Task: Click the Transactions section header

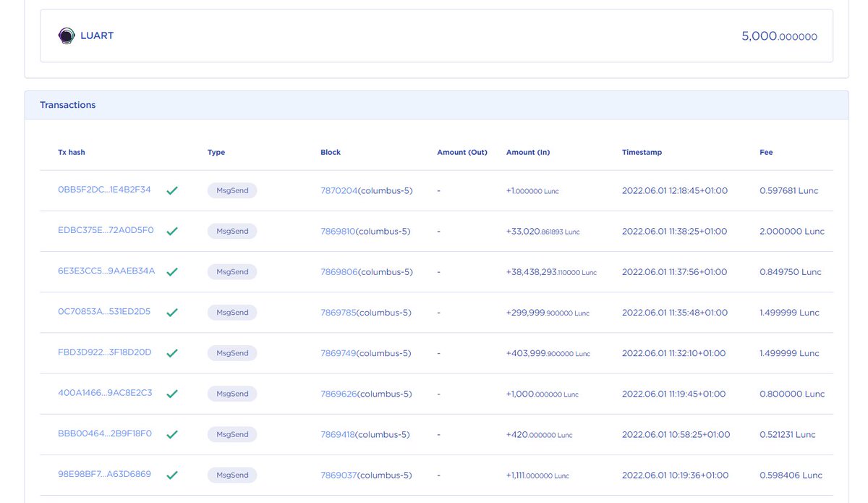Action: tap(436, 105)
